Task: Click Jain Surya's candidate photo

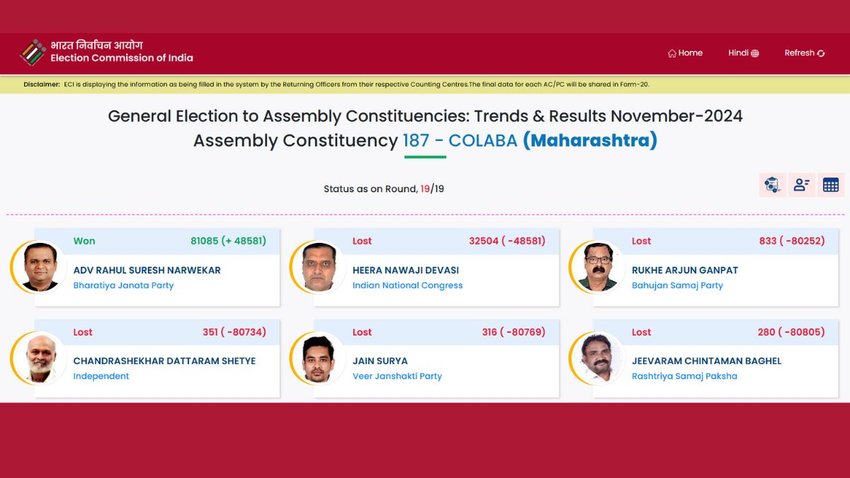Action: 319,358
